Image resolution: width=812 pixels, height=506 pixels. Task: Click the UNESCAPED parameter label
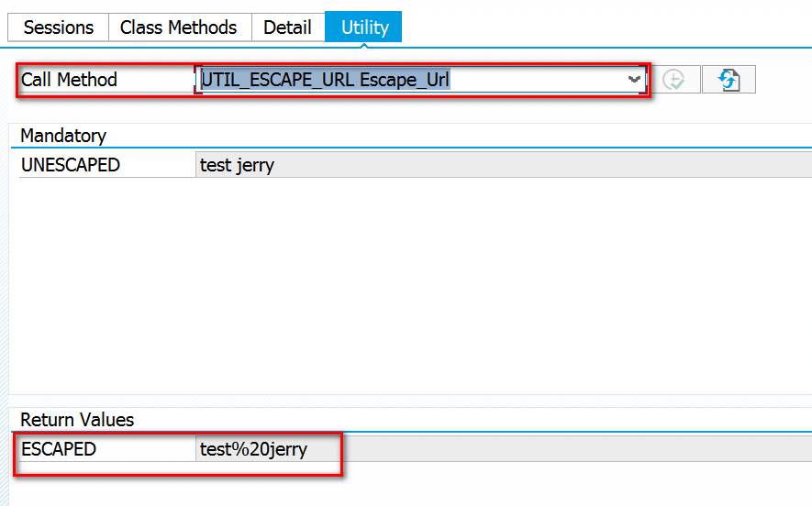pyautogui.click(x=71, y=165)
